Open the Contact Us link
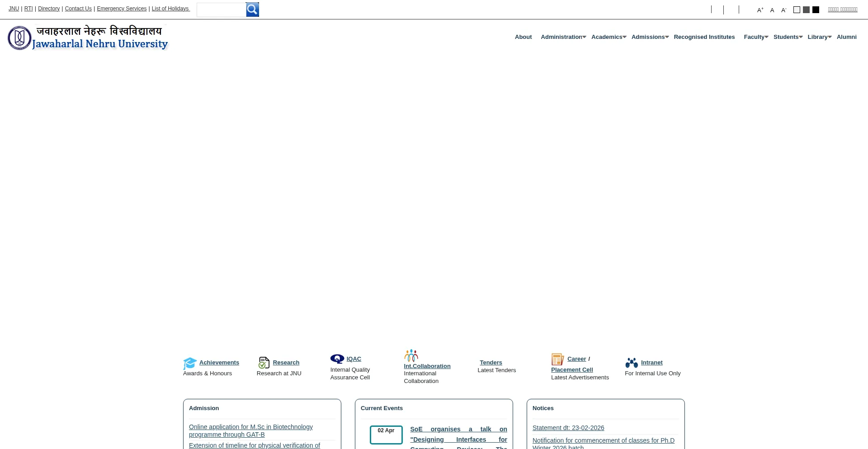 [x=78, y=9]
